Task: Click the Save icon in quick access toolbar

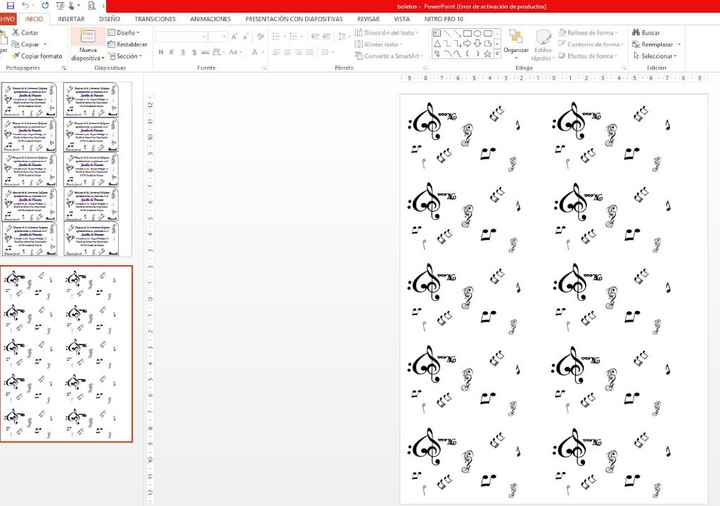Action: [x=10, y=6]
